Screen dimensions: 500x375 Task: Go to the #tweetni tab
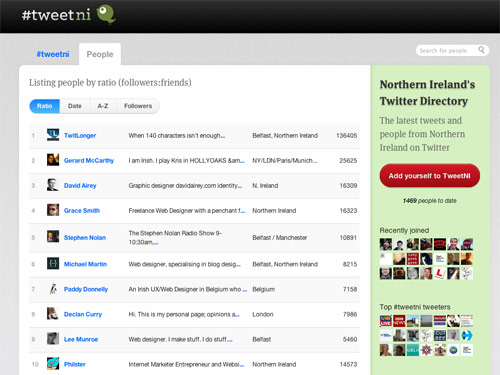(53, 54)
